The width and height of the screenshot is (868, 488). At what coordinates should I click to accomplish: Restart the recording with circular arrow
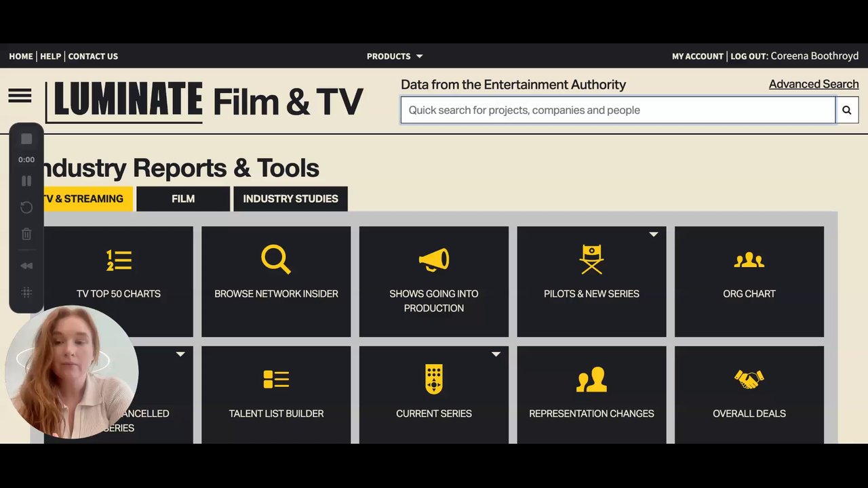26,207
